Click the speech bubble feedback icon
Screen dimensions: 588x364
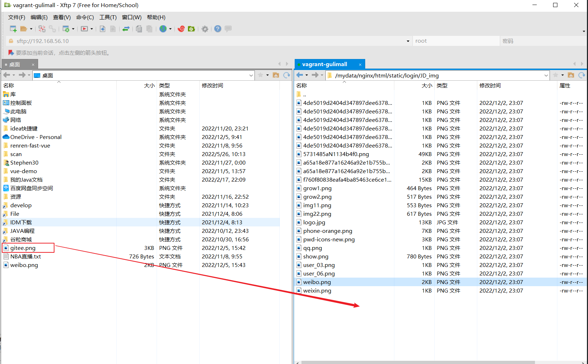[x=228, y=28]
